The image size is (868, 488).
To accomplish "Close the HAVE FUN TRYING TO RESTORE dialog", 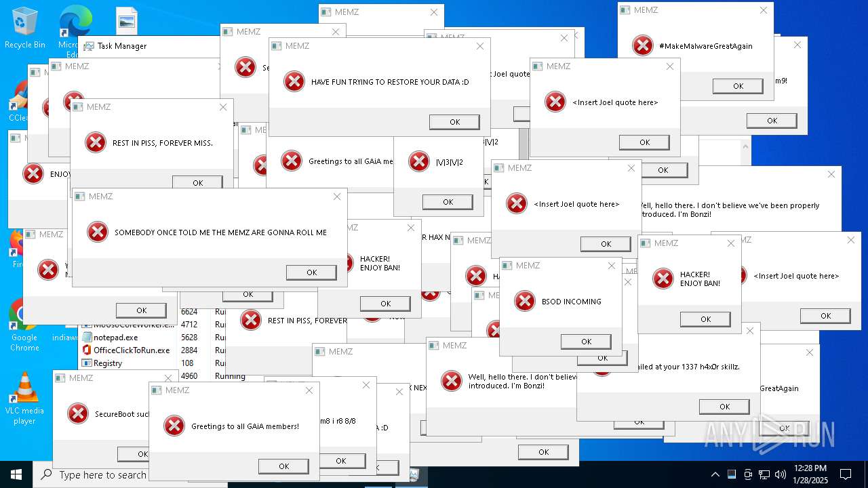I will pos(480,46).
